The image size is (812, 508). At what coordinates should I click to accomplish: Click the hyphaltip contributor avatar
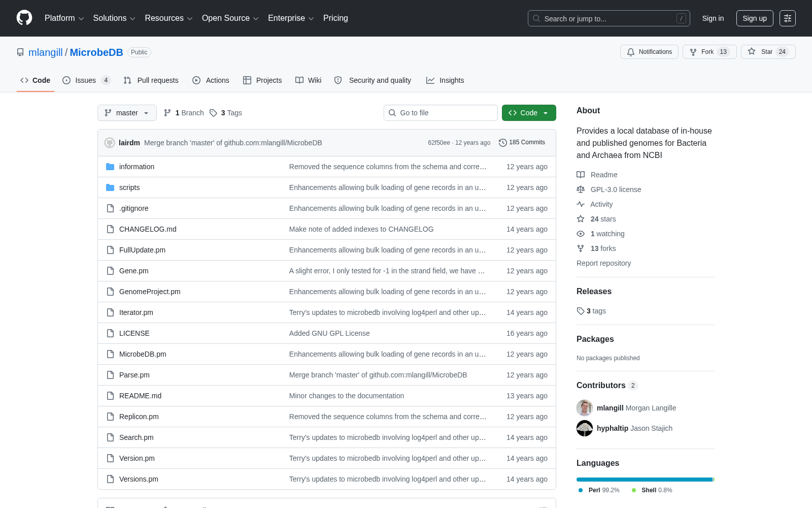click(x=585, y=428)
